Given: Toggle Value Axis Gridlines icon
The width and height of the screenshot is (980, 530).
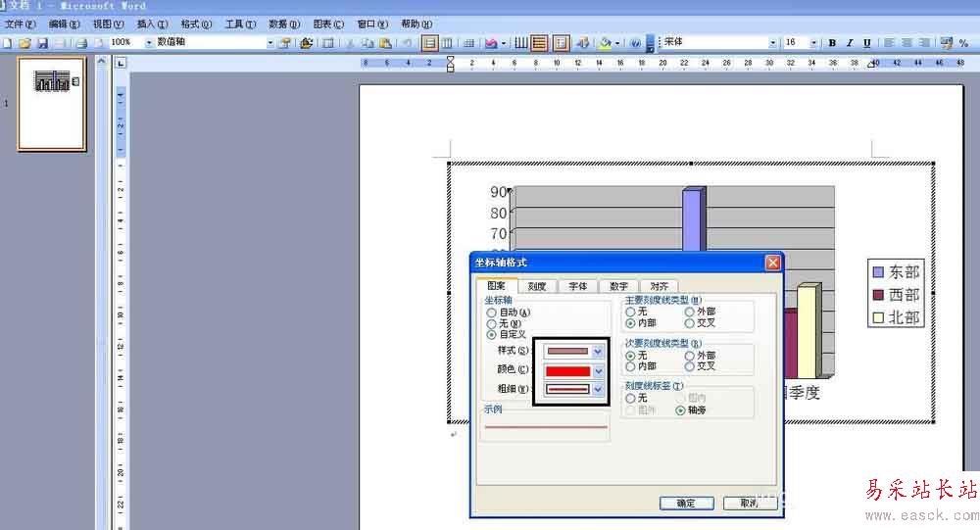Looking at the screenshot, I should tap(539, 43).
